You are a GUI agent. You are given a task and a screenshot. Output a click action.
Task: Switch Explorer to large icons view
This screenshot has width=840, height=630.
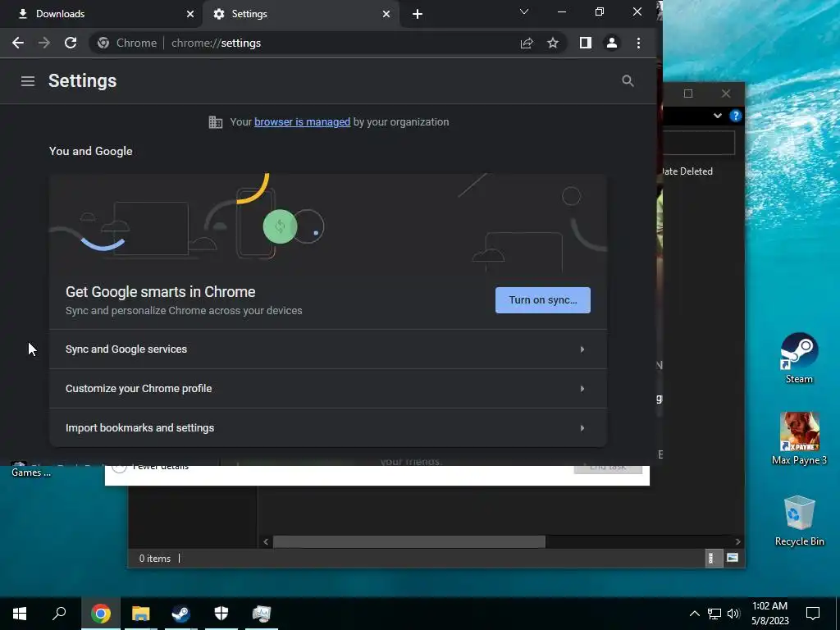click(x=733, y=558)
